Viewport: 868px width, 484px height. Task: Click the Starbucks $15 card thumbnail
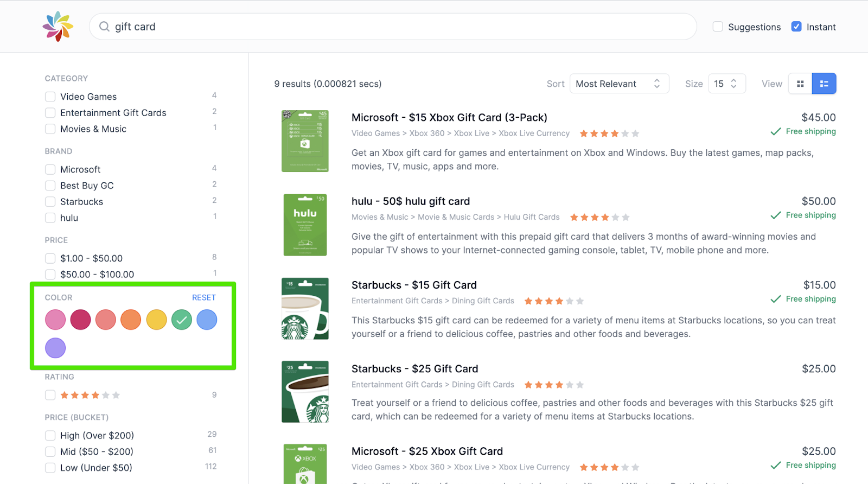(x=305, y=309)
